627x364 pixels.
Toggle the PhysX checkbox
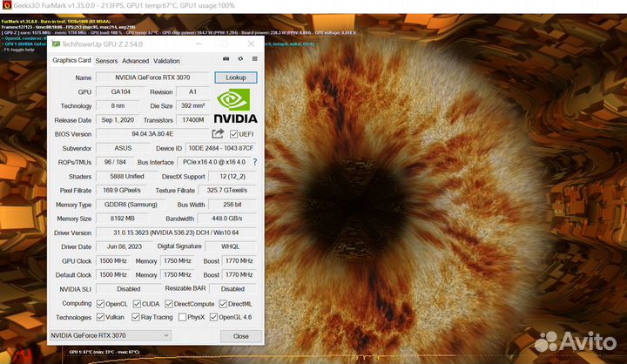(x=182, y=317)
